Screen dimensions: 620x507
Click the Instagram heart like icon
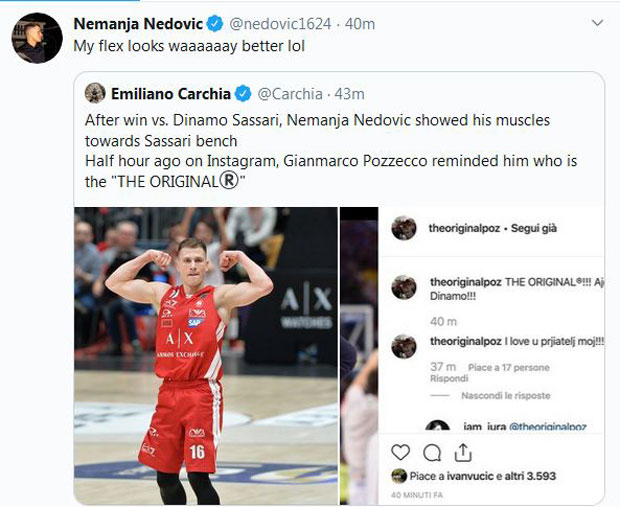click(x=402, y=452)
